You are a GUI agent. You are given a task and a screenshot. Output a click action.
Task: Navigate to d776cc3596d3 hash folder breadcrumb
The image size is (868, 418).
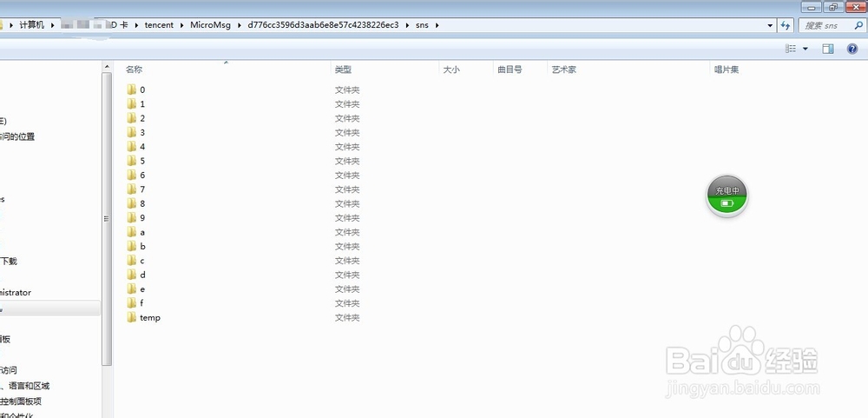323,25
